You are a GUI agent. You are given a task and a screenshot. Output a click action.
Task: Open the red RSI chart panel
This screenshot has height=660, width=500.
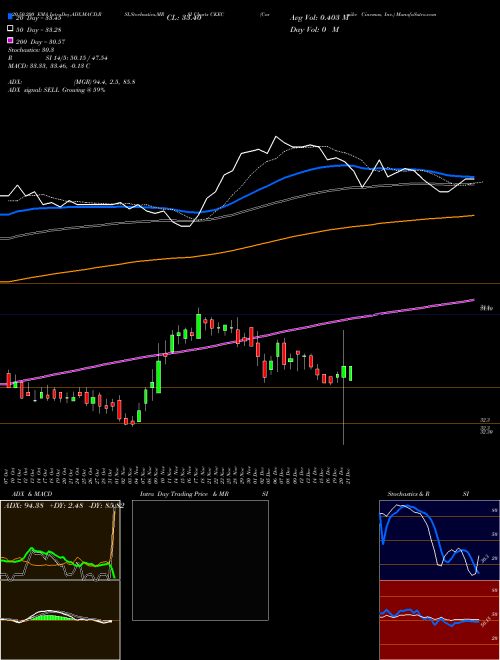[x=439, y=620]
